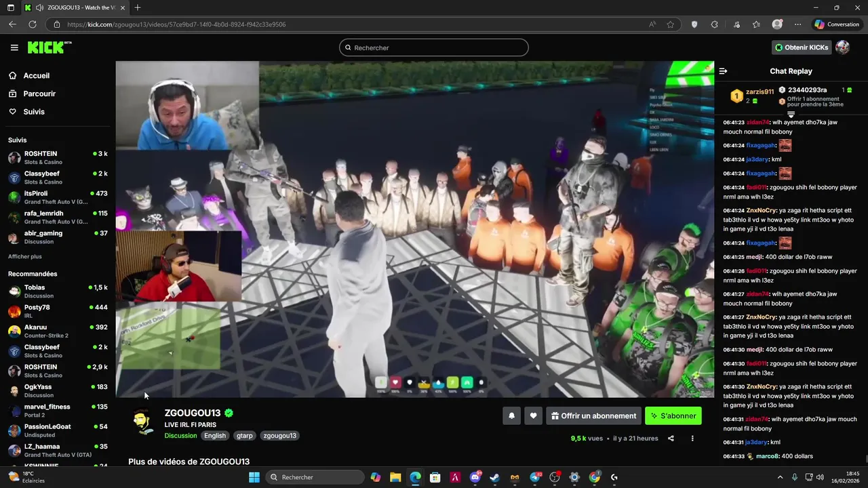Open Google Chrome from taskbar
Screen dimensions: 868x488
pos(595,477)
